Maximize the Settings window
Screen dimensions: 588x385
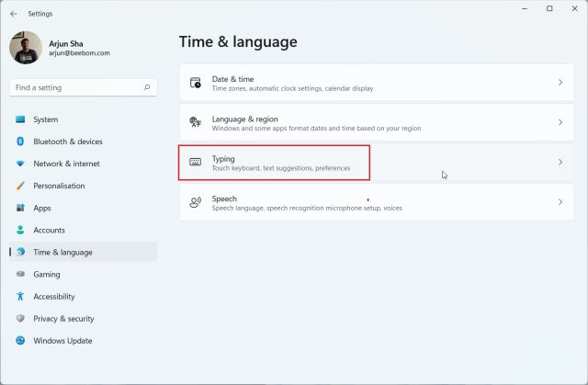coord(549,8)
